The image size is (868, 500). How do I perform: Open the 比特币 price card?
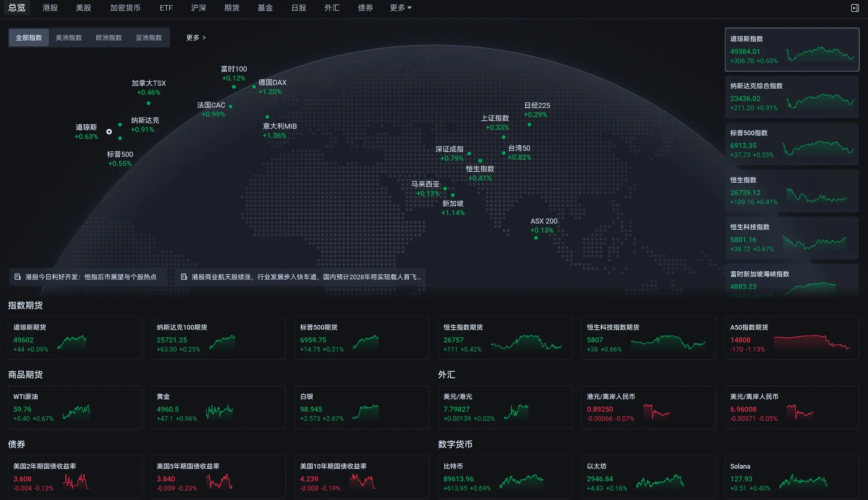point(505,477)
